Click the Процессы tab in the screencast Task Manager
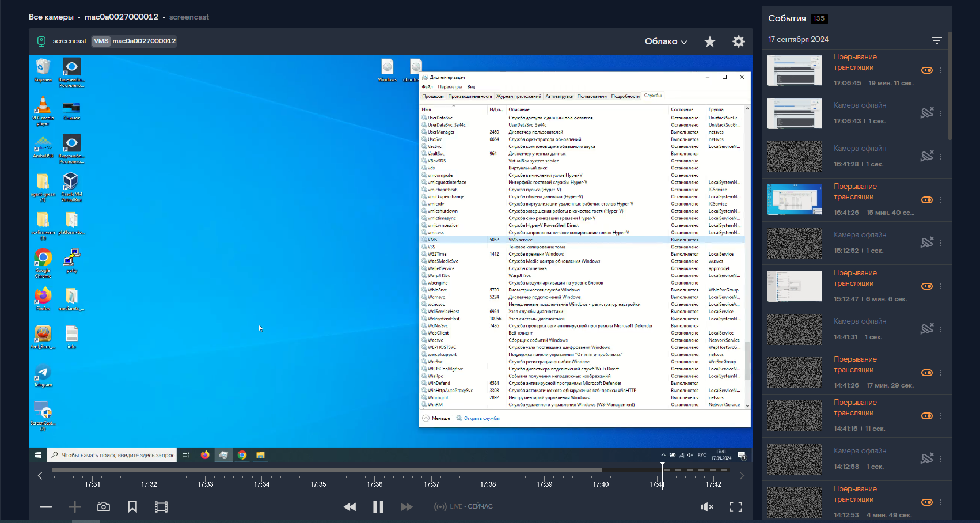The image size is (980, 523). [433, 96]
